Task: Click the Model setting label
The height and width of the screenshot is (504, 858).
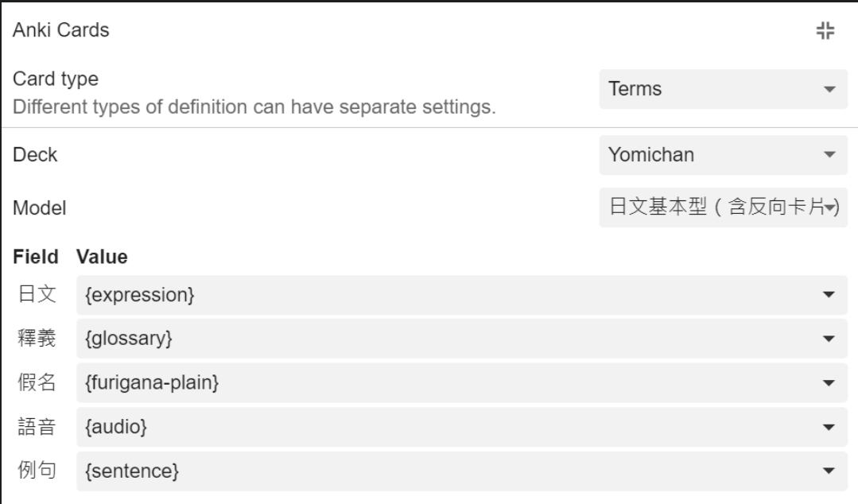Action: click(x=39, y=208)
